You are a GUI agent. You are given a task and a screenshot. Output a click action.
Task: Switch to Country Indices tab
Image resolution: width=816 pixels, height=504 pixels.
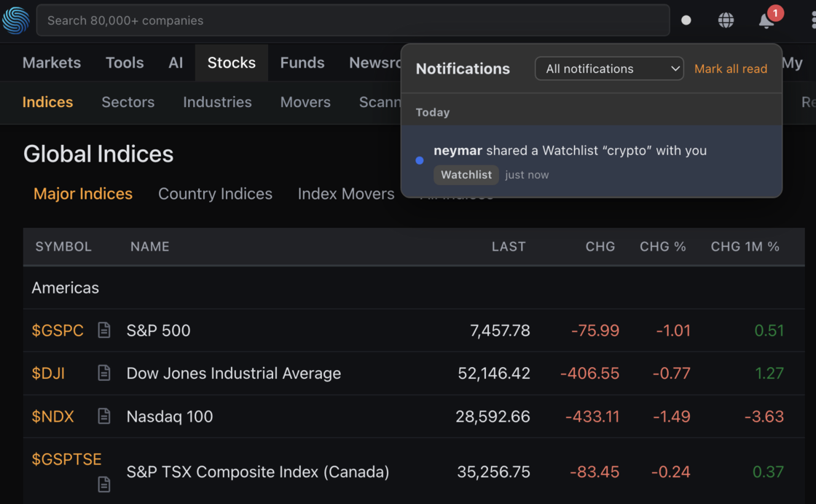click(215, 194)
